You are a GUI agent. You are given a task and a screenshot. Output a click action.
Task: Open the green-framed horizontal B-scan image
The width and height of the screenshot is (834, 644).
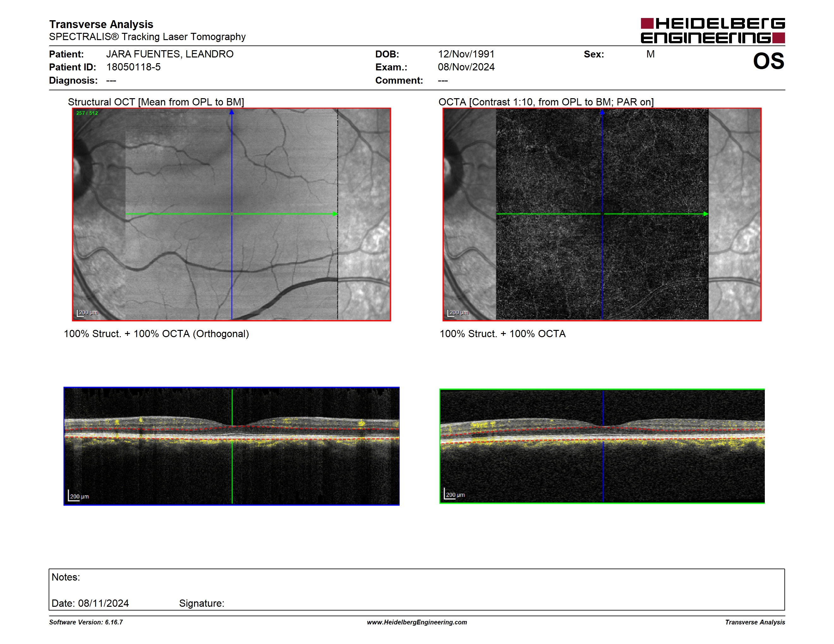602,446
